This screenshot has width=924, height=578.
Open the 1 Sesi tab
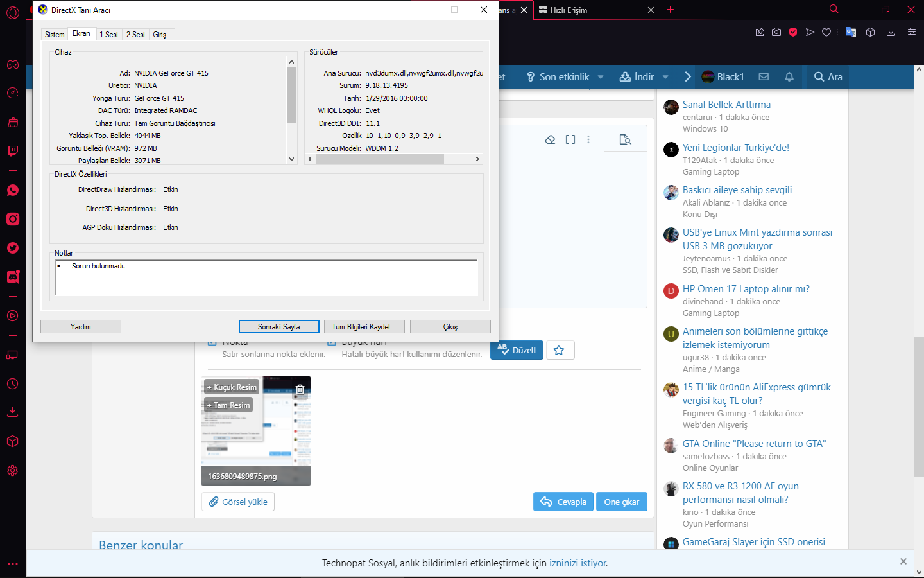tap(108, 35)
